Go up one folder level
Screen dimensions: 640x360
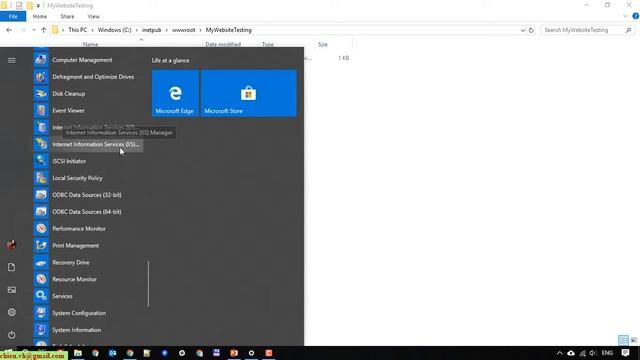tap(43, 30)
